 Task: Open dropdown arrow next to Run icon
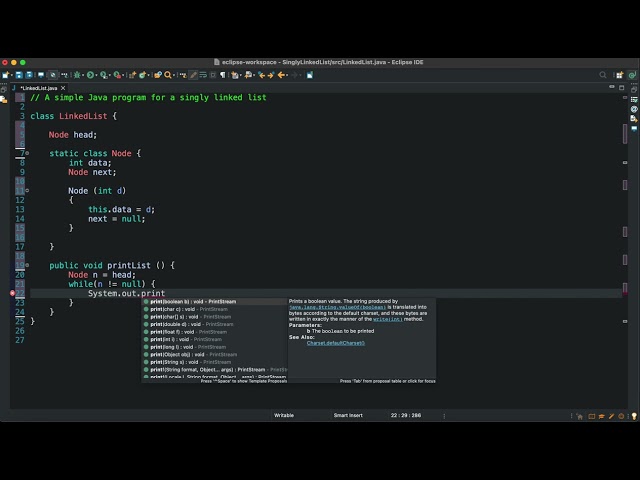[96, 75]
